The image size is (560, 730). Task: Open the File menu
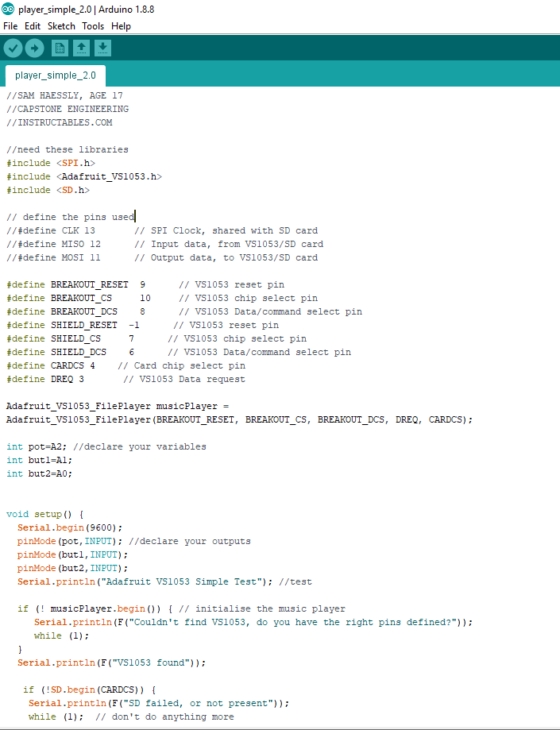pos(10,26)
